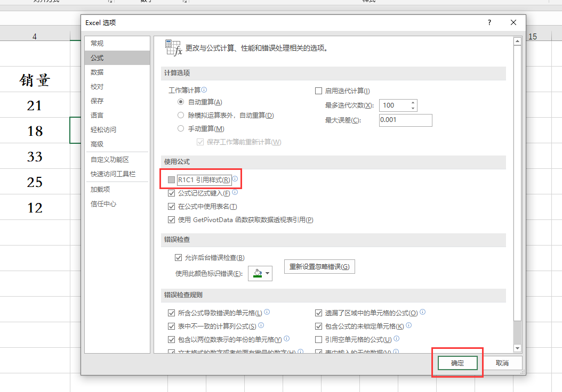Image resolution: width=562 pixels, height=392 pixels.
Task: Toggle 在公式中使用表名 checkbox
Action: coord(171,207)
